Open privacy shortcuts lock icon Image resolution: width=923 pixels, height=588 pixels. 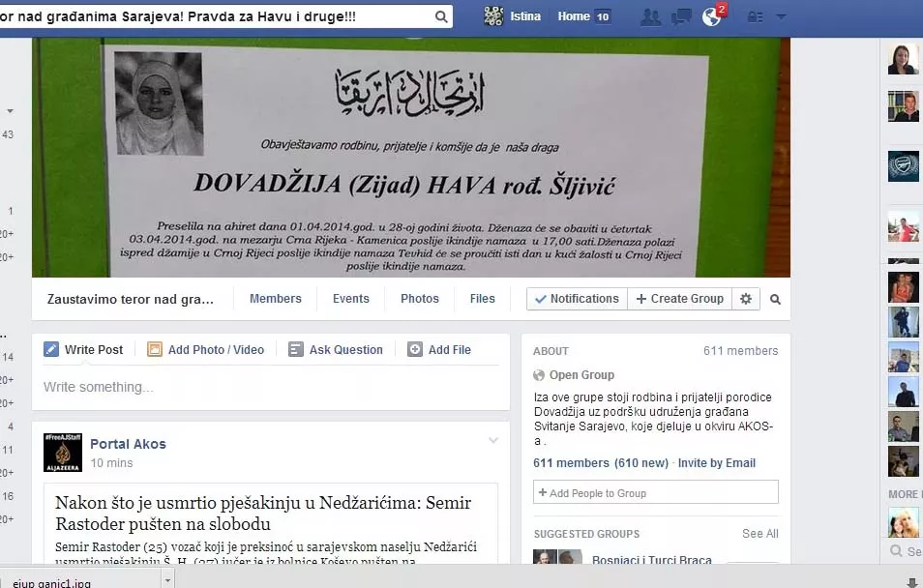coord(755,16)
